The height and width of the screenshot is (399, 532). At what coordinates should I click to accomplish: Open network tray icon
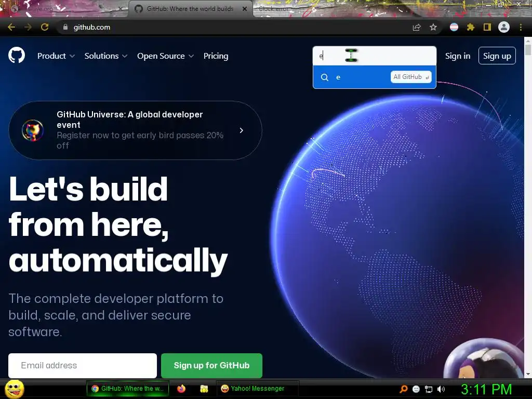429,389
